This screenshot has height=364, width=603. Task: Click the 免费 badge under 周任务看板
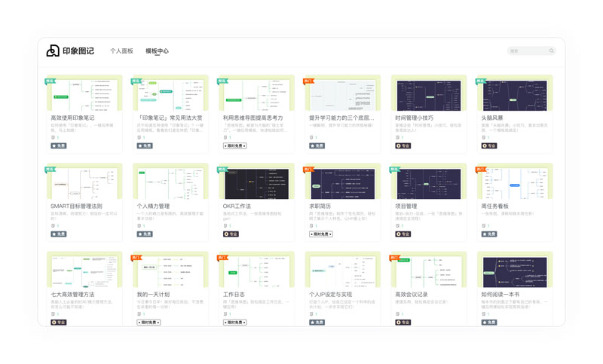pyautogui.click(x=490, y=234)
